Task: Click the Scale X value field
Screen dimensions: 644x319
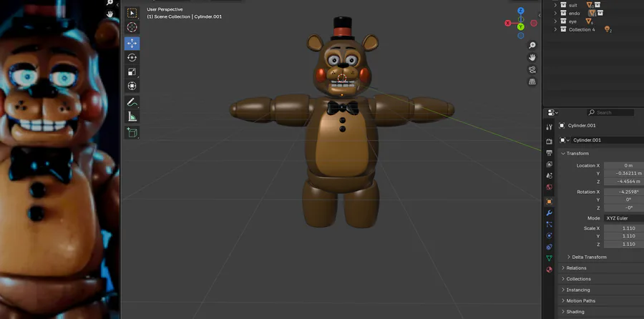Action: tap(624, 228)
